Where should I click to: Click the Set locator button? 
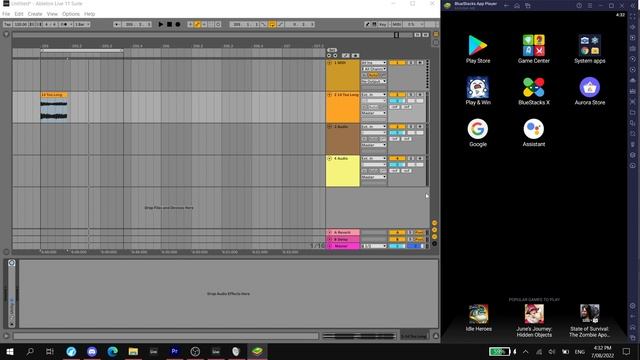332,50
